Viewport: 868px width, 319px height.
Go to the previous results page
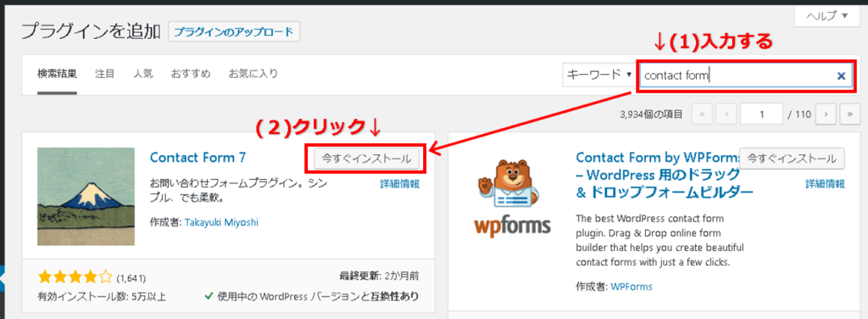(726, 114)
